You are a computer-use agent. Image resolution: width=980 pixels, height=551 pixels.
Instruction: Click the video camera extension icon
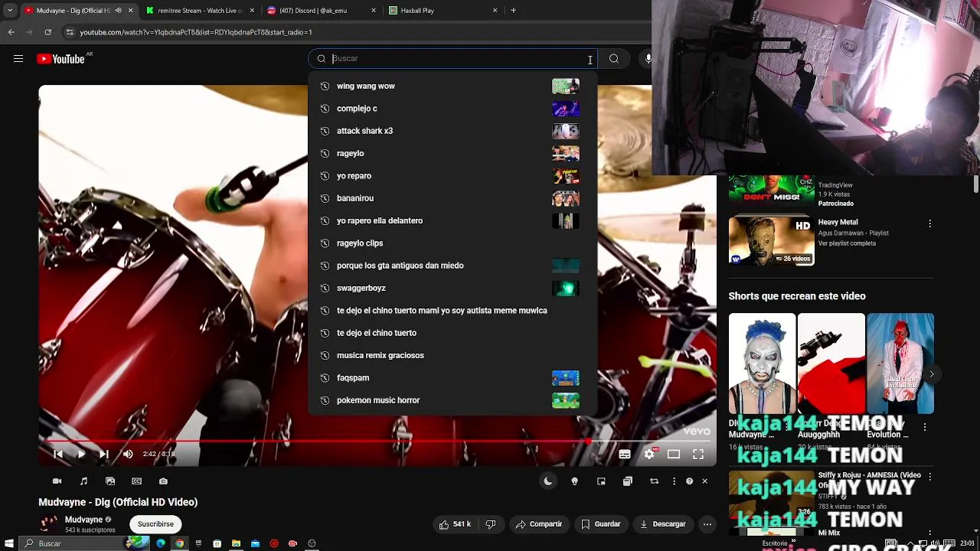[x=57, y=481]
